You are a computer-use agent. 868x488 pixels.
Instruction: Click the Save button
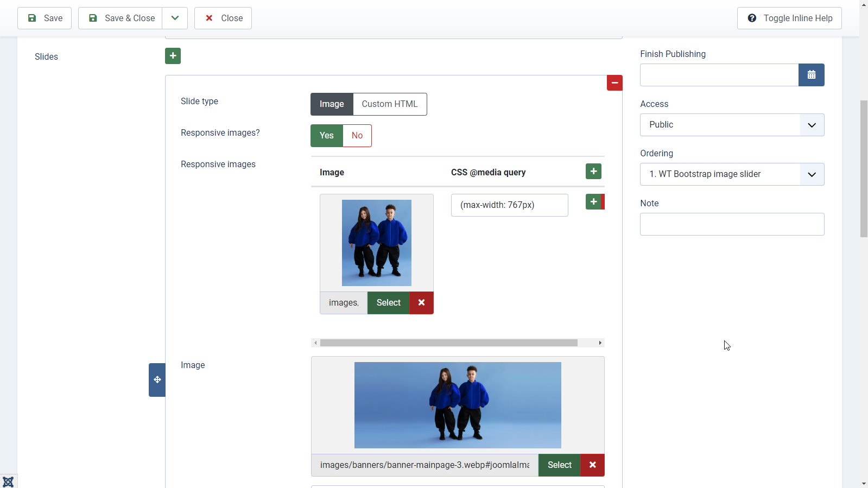(45, 18)
